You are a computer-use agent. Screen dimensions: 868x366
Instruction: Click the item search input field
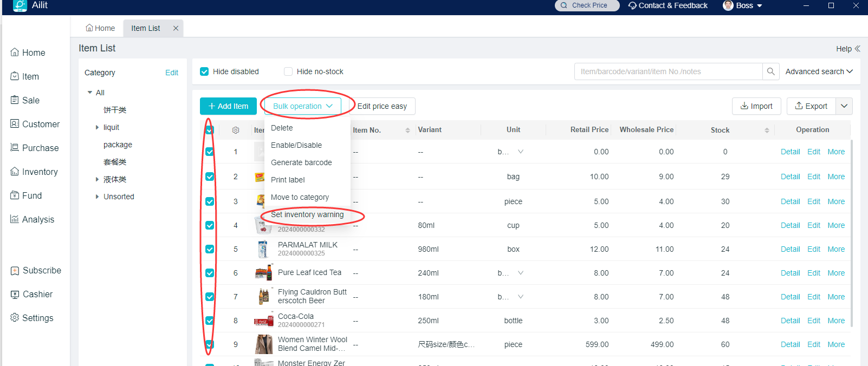668,71
